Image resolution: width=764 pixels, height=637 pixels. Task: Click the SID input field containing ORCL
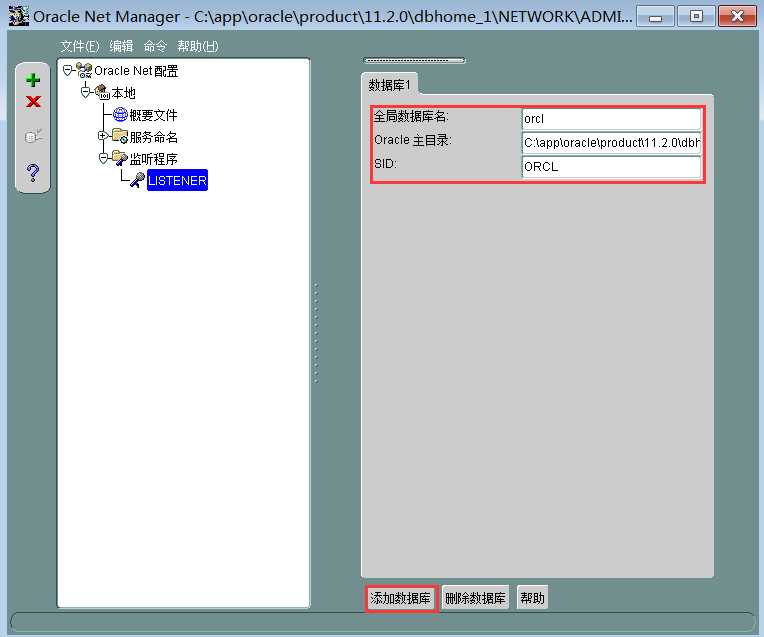coord(611,166)
